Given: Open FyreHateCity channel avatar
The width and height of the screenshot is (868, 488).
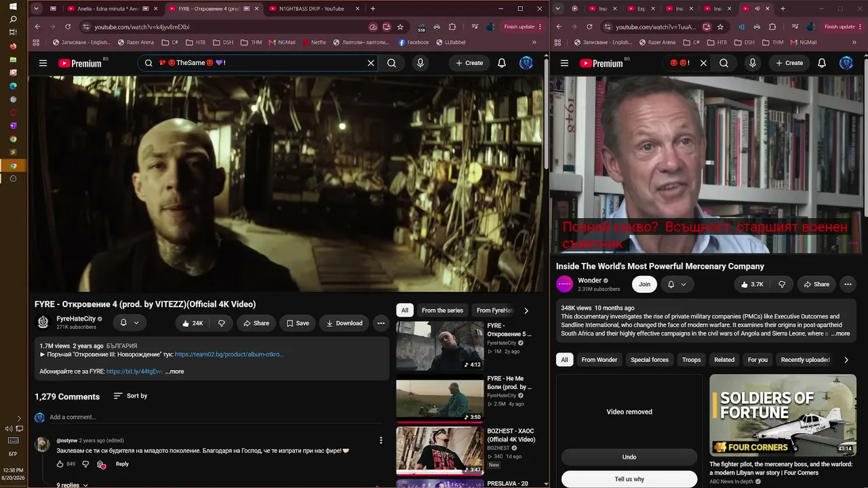Looking at the screenshot, I should pos(43,323).
